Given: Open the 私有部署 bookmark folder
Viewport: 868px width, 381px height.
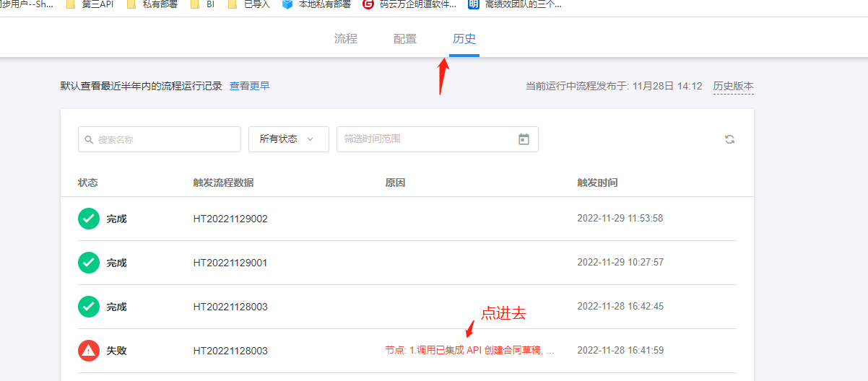Looking at the screenshot, I should 152,4.
